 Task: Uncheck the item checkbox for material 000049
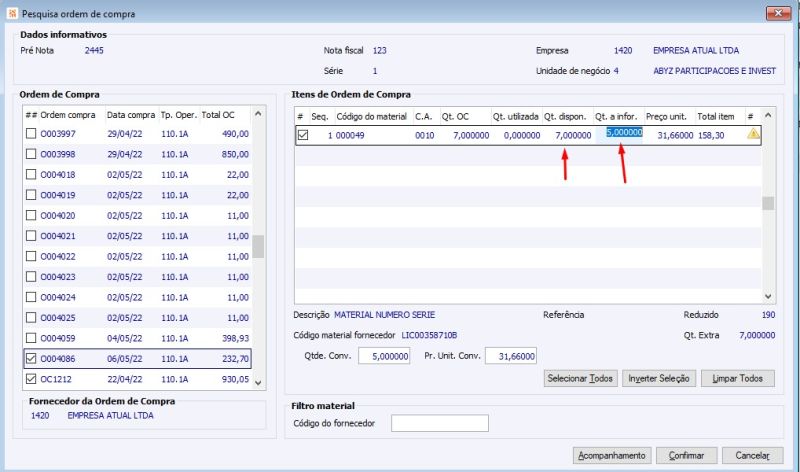click(303, 135)
